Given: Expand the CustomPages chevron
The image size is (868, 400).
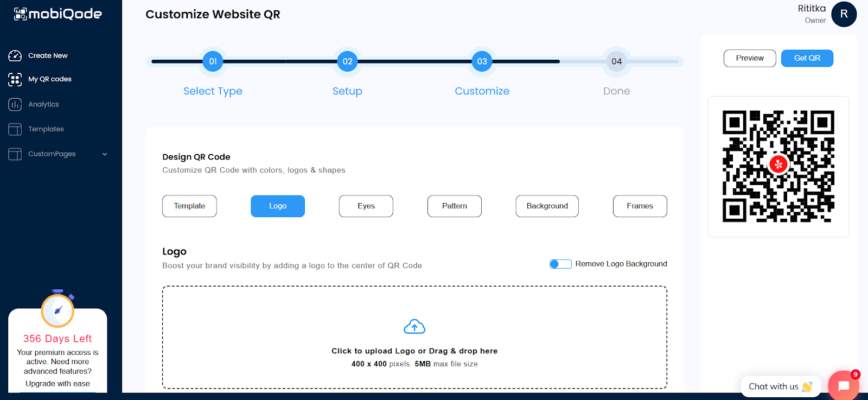Looking at the screenshot, I should (x=105, y=154).
